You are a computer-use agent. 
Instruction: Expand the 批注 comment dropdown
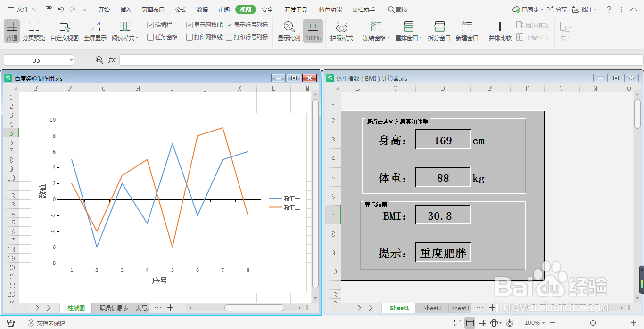point(596,9)
